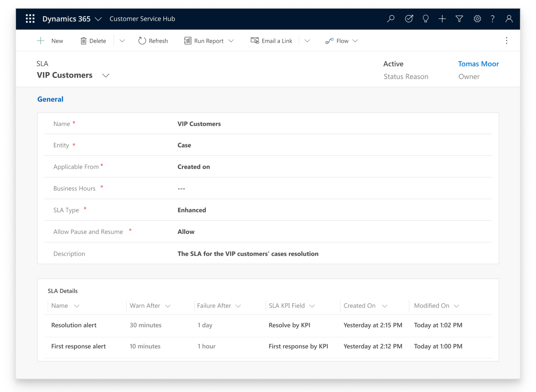Open the user profile icon

(x=509, y=19)
